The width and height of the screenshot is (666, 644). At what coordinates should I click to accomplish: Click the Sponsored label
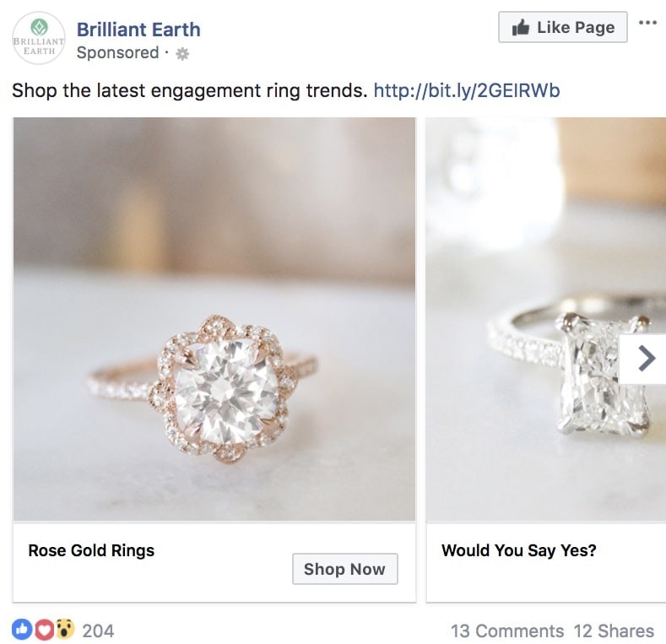point(117,53)
